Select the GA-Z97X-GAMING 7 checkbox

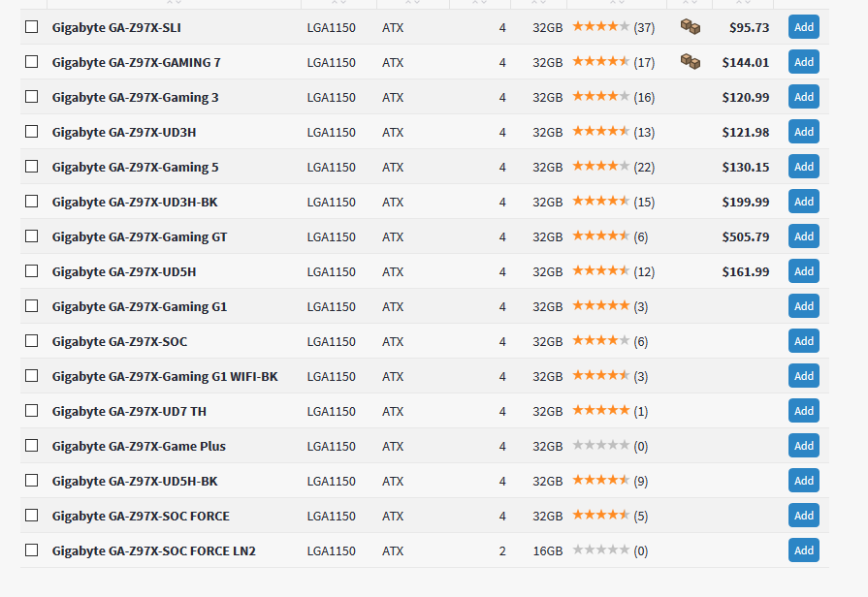pyautogui.click(x=32, y=61)
